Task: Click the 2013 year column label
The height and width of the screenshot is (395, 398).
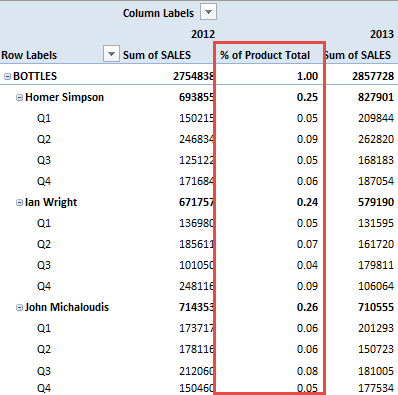Action: pyautogui.click(x=382, y=34)
